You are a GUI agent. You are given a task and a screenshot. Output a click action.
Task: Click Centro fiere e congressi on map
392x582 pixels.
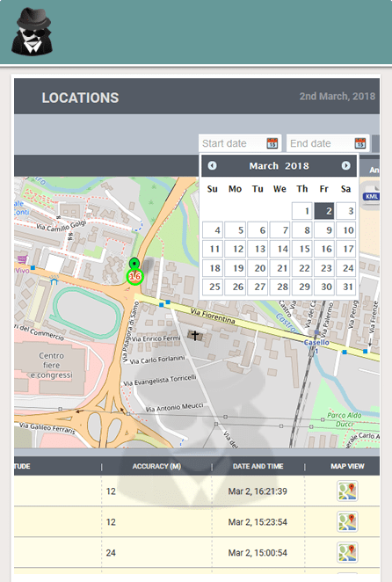(51, 366)
